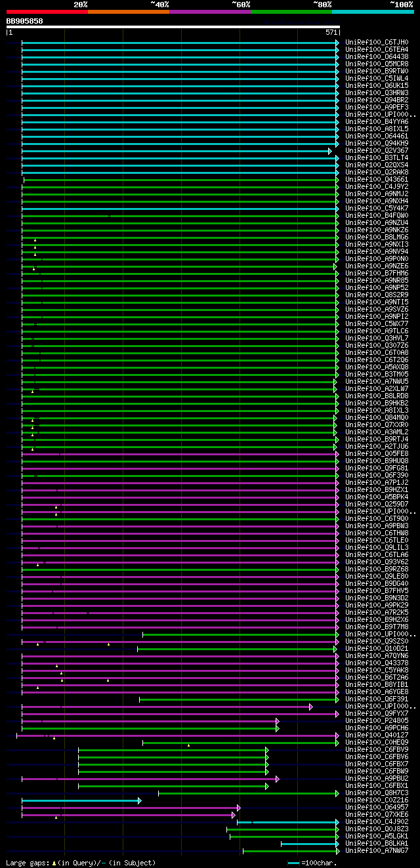Click the UniRef100_Q8H7C3 label
Viewport: 420px width, 868px height.
click(377, 793)
